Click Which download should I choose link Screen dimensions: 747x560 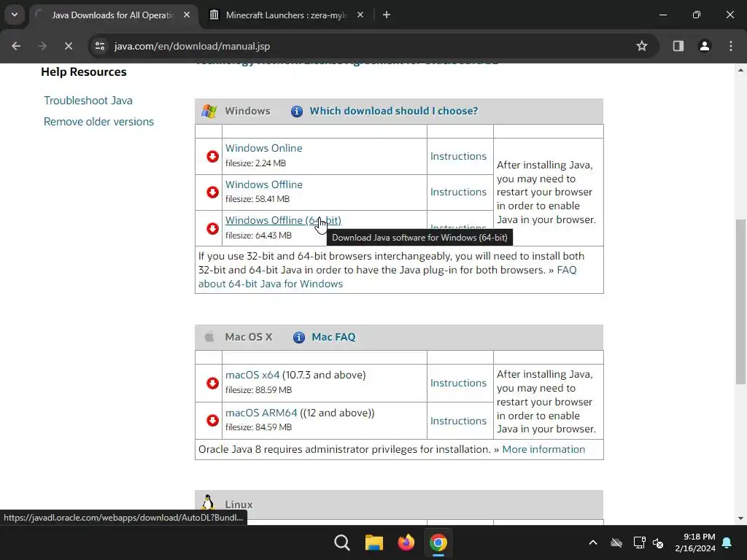click(393, 111)
